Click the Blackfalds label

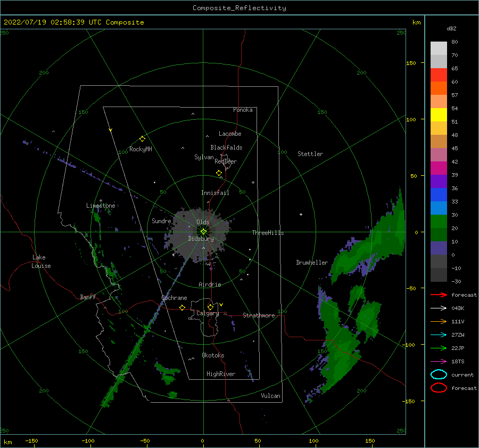(x=226, y=148)
